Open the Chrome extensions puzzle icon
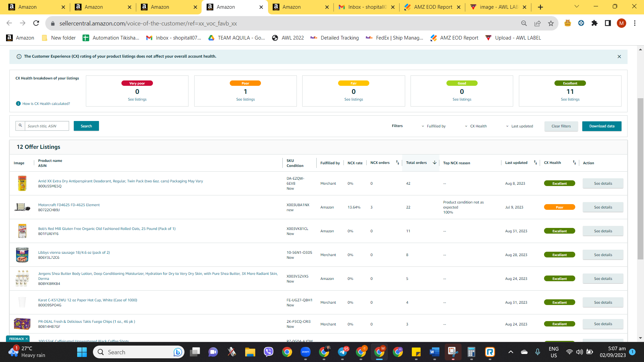This screenshot has height=362, width=644. (x=594, y=23)
